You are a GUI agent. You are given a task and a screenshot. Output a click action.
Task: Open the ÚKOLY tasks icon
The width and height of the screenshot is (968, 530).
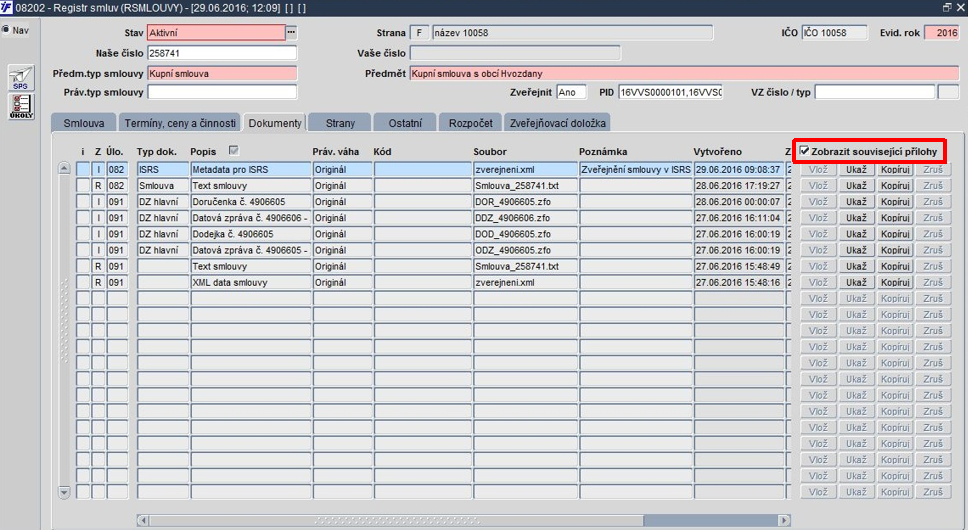click(x=21, y=106)
